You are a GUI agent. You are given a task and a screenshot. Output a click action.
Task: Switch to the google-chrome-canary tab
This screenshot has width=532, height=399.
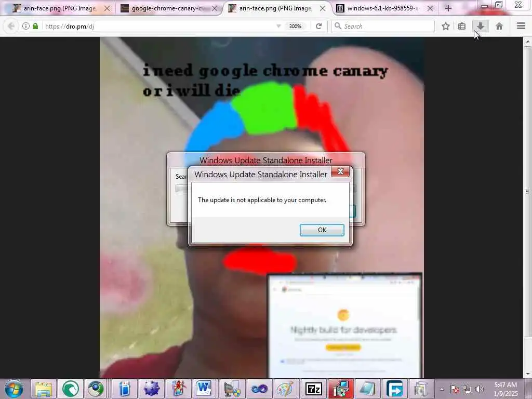(x=169, y=8)
